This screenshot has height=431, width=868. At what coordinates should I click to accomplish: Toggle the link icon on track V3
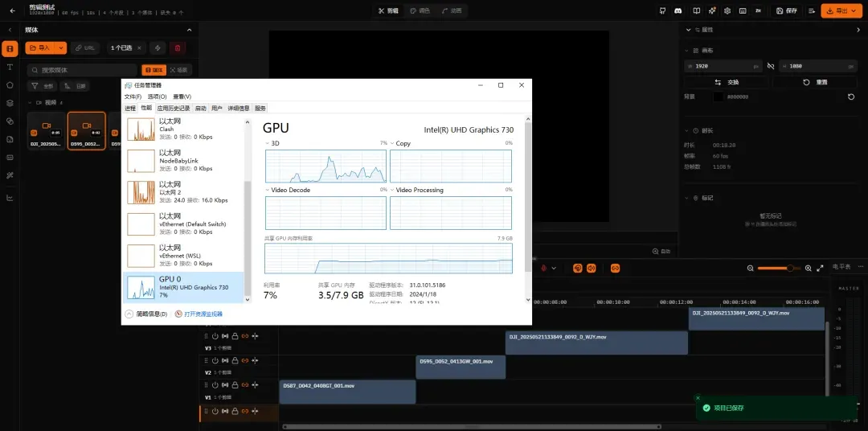click(244, 336)
